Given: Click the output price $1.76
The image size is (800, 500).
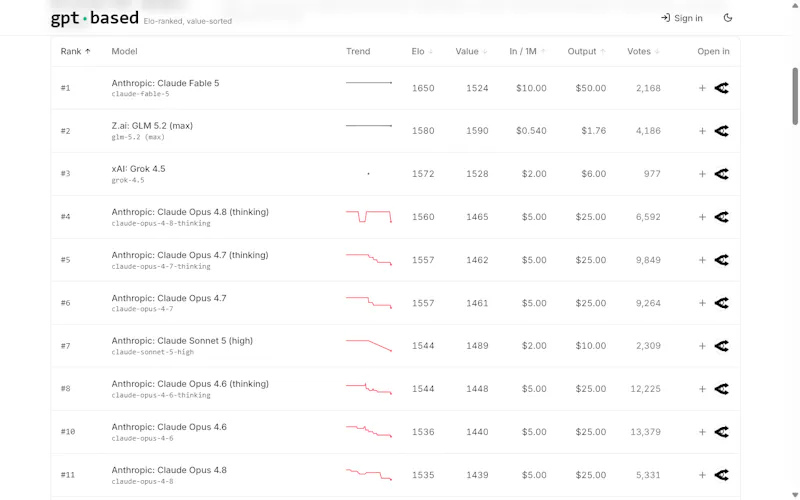Looking at the screenshot, I should (x=593, y=131).
